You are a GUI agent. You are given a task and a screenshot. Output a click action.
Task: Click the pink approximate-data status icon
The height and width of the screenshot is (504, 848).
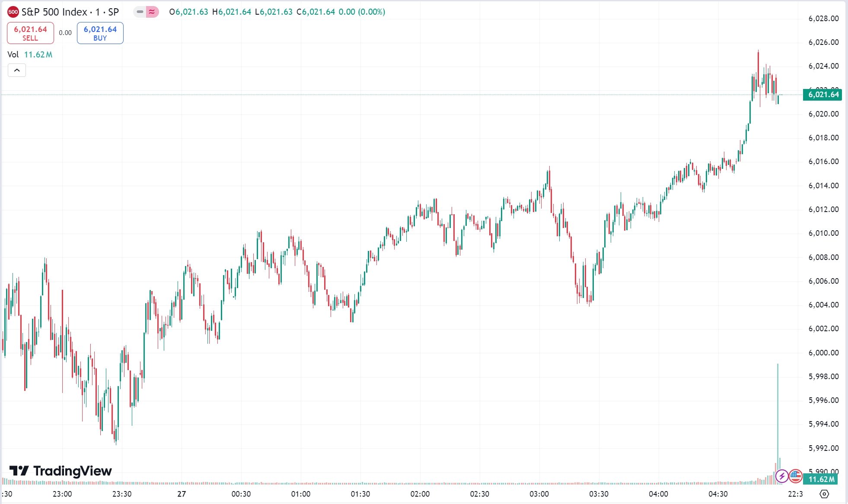point(152,12)
